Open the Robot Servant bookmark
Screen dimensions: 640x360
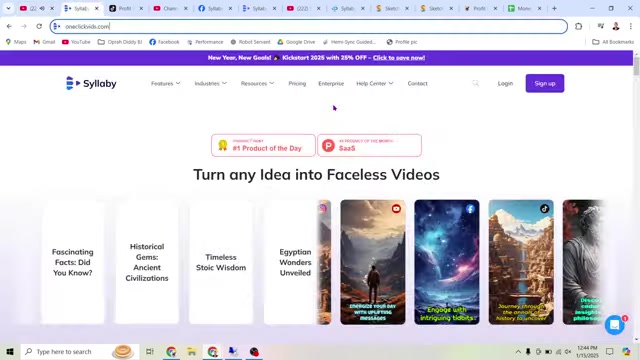(x=250, y=42)
